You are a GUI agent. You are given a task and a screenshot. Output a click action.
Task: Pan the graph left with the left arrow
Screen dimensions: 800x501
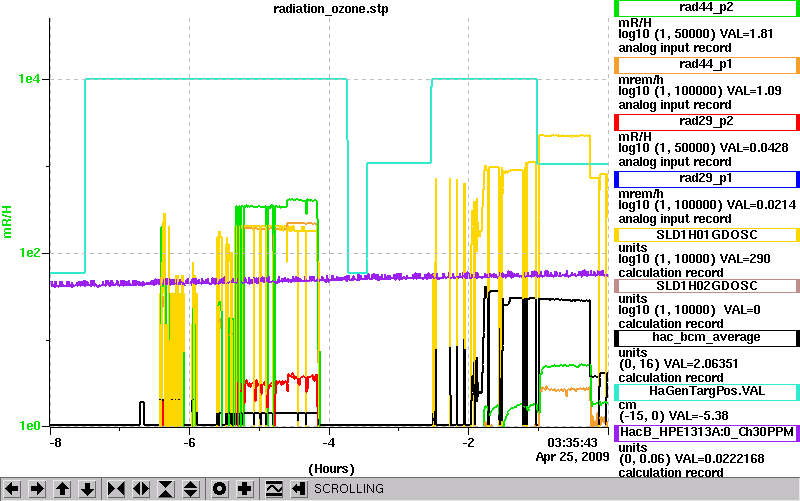coord(12,489)
